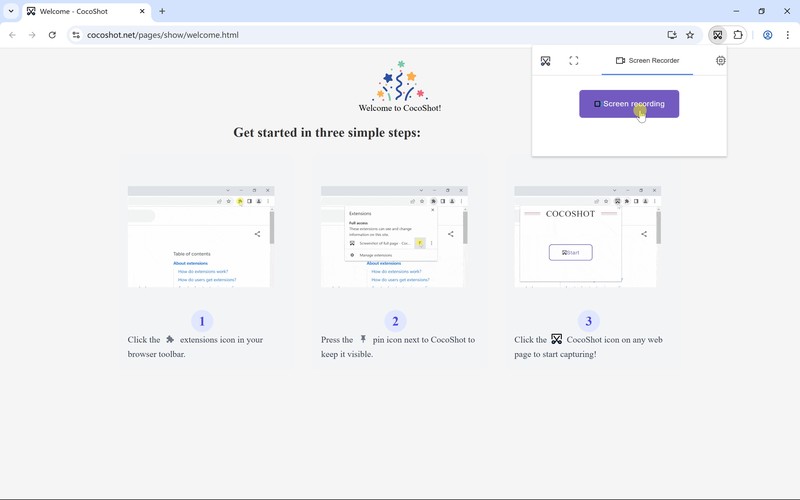
Task: Open the browser Extensions puzzle icon
Action: point(739,35)
